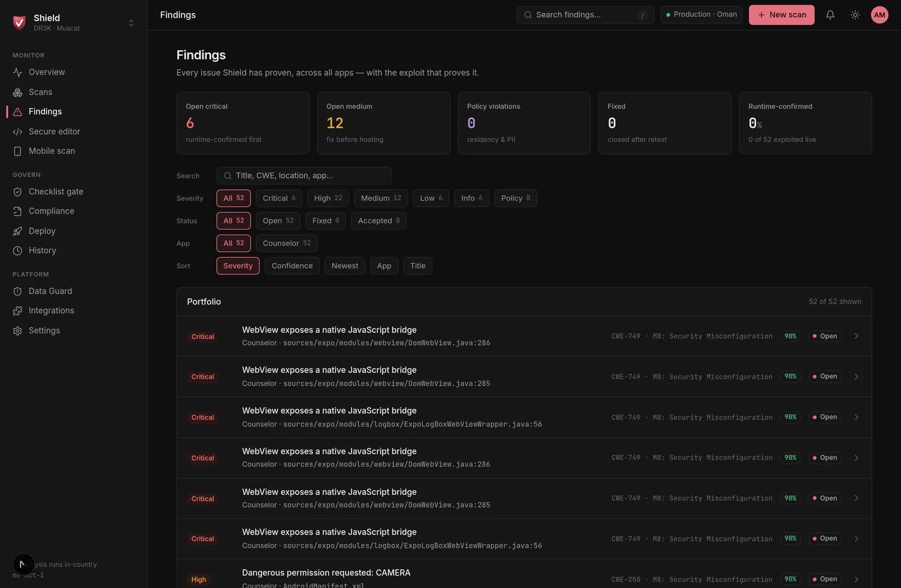Screen dimensions: 901x588
Task: Filter severity by High
Action: 328,198
